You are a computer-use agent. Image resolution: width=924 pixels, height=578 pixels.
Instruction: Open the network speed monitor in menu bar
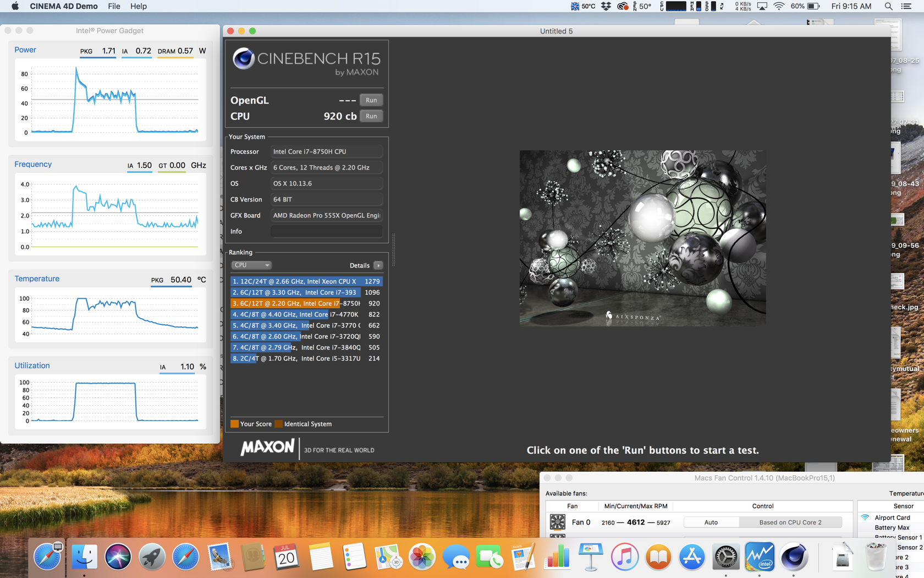click(x=743, y=6)
